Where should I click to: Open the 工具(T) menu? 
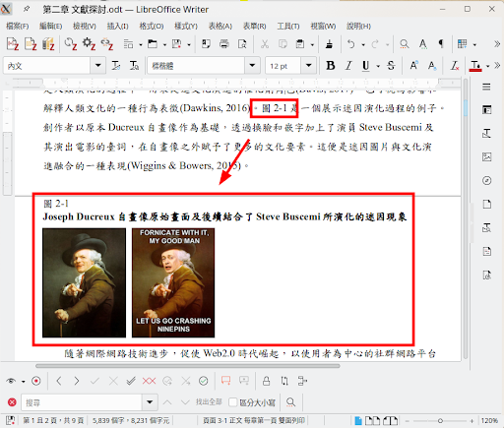point(288,26)
